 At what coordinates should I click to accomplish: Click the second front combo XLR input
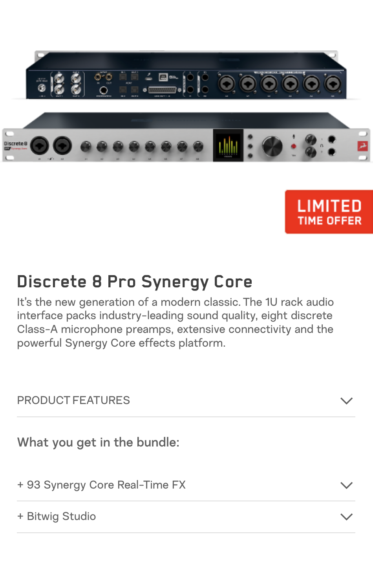click(x=62, y=146)
